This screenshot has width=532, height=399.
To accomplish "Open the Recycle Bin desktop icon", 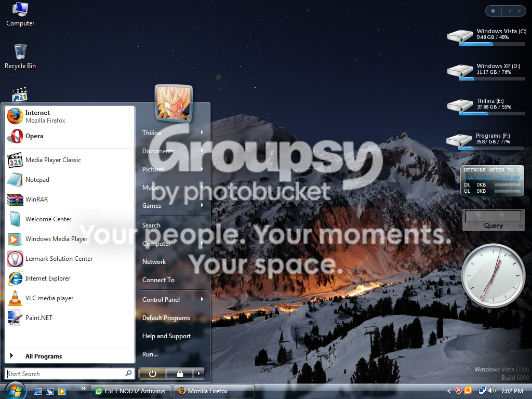I will (20, 57).
